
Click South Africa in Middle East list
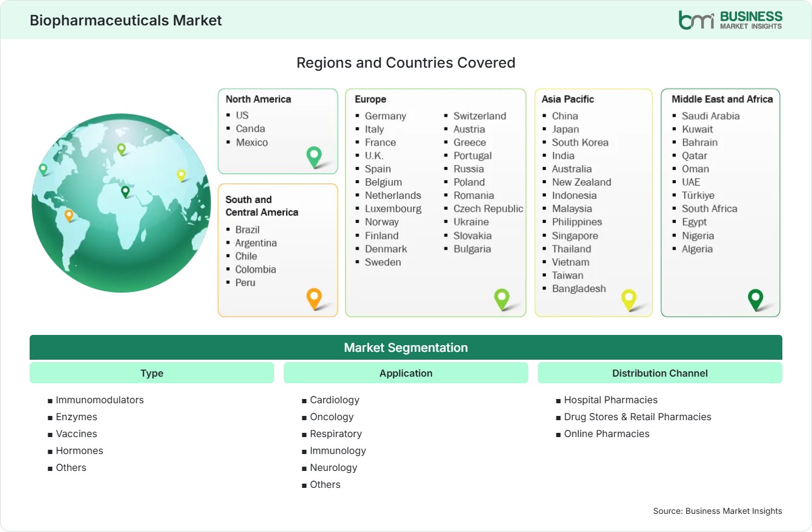[x=710, y=209]
